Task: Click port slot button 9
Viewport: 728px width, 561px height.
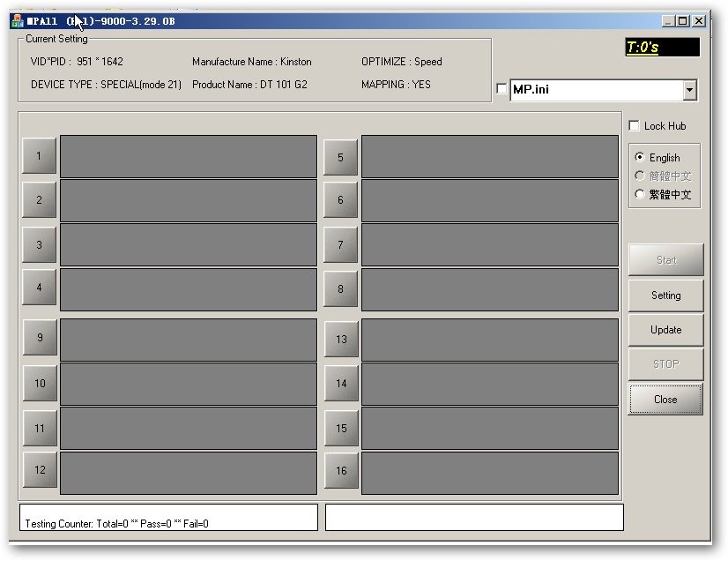Action: [x=39, y=338]
